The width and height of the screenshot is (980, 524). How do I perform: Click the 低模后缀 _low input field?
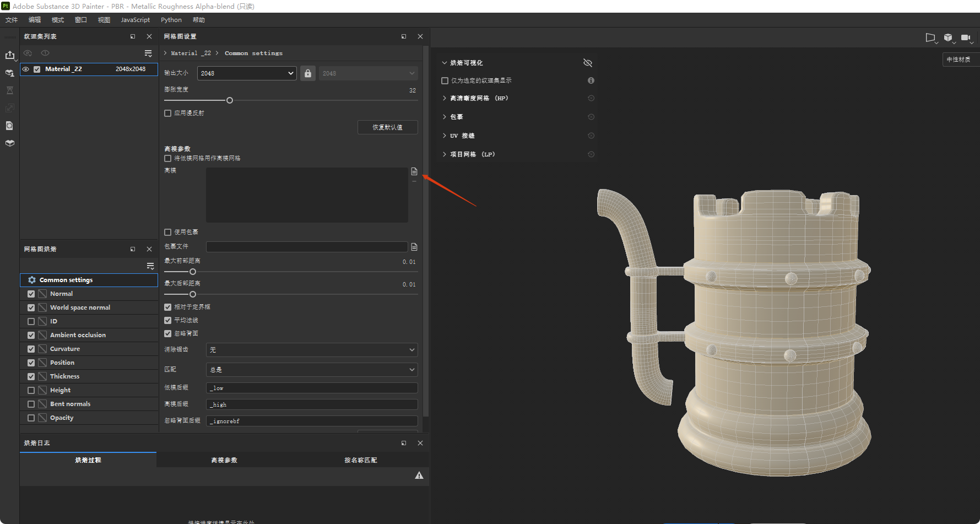click(312, 388)
